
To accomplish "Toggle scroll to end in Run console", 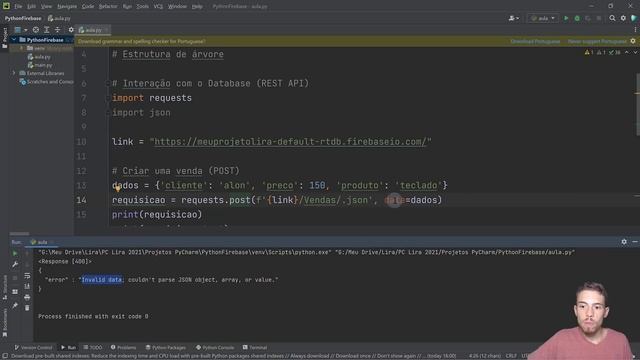I will 27,287.
